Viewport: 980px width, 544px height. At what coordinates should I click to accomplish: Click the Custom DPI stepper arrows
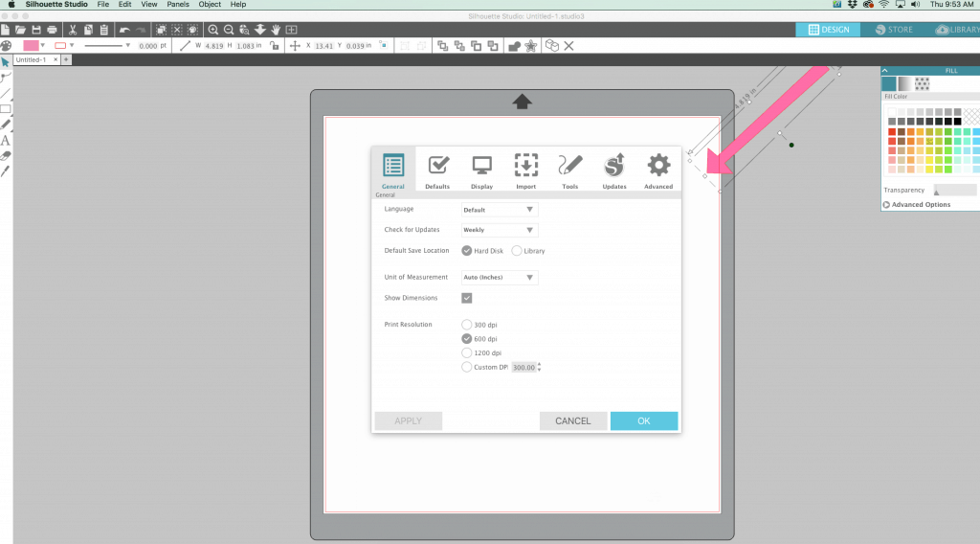(540, 367)
